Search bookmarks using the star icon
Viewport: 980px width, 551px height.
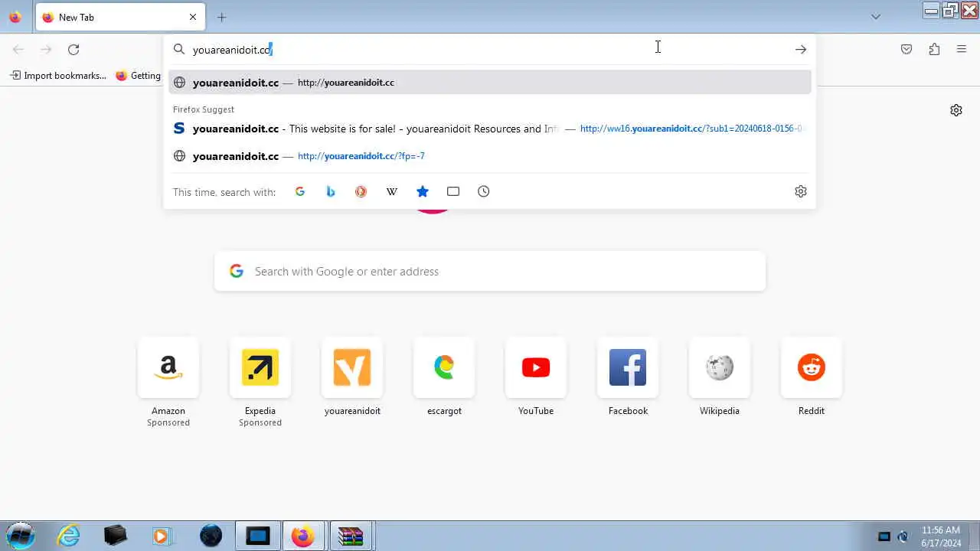tap(423, 191)
